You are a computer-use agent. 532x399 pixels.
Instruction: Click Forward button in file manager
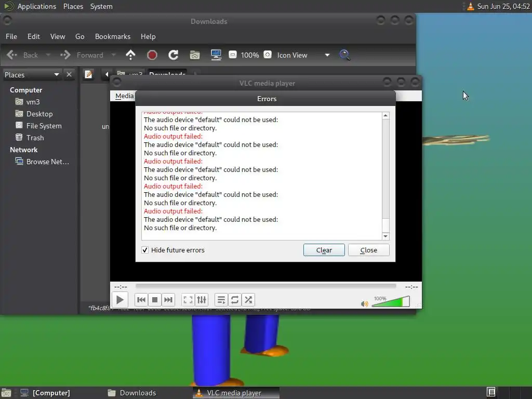pyautogui.click(x=82, y=55)
